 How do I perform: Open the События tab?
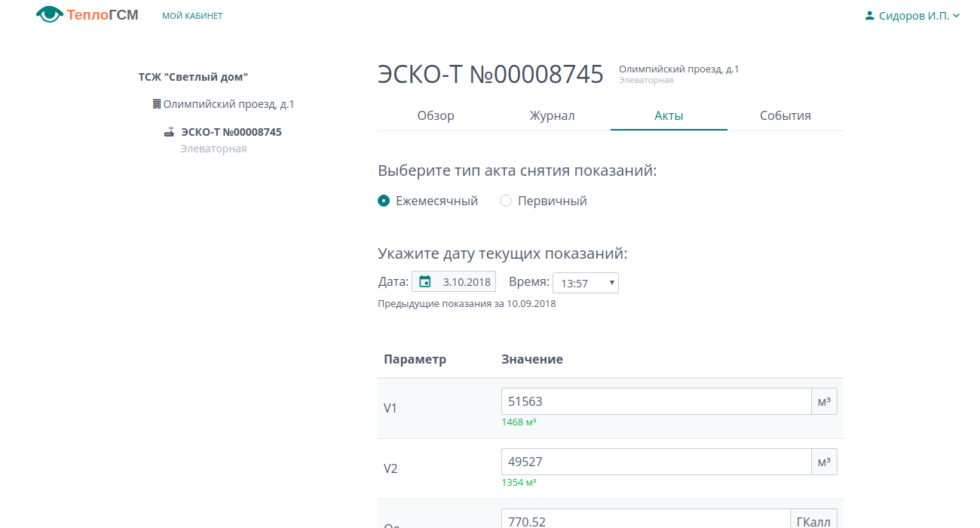point(786,115)
